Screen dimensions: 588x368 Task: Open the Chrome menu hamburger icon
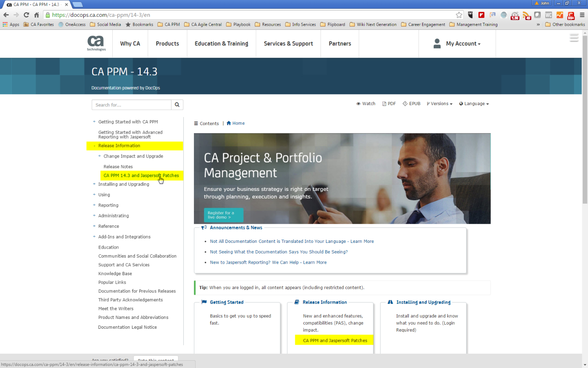click(x=582, y=15)
